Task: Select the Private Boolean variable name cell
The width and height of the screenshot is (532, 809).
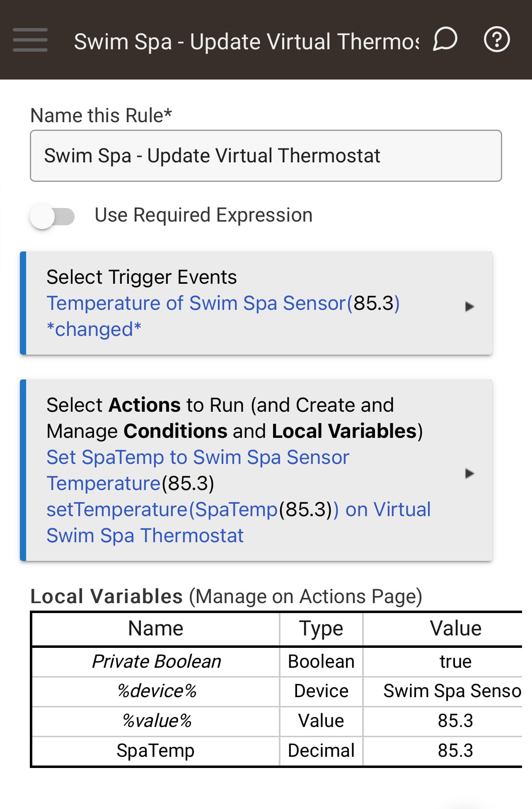Action: click(156, 662)
